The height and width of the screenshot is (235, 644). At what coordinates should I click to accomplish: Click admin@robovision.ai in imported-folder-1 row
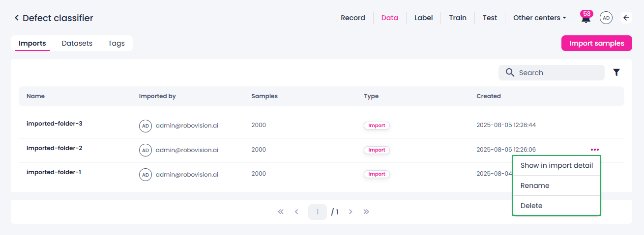point(187,174)
